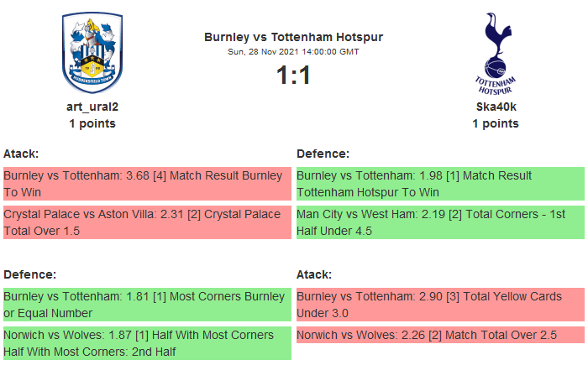
Task: Click the 1:1 match score
Action: 293,76
